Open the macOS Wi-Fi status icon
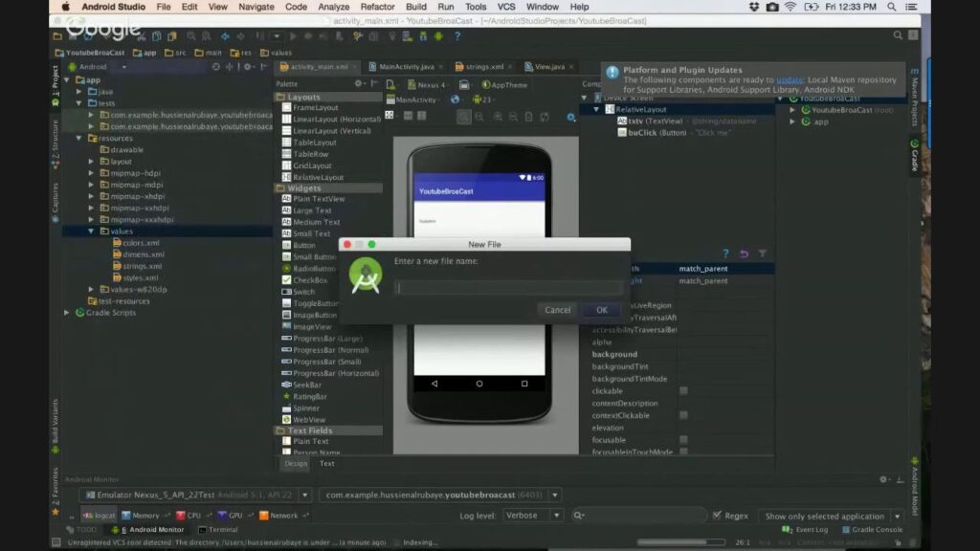The width and height of the screenshot is (980, 551). point(790,7)
